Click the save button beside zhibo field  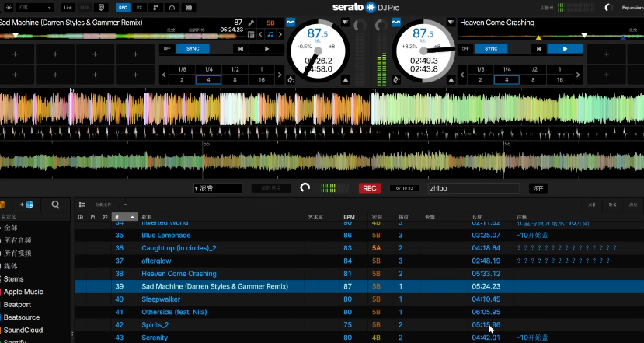pos(538,188)
